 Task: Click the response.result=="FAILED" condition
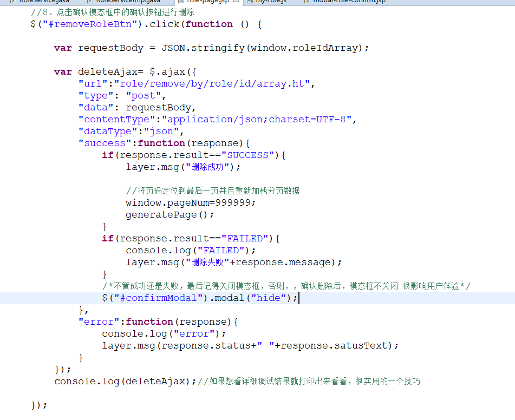click(194, 239)
